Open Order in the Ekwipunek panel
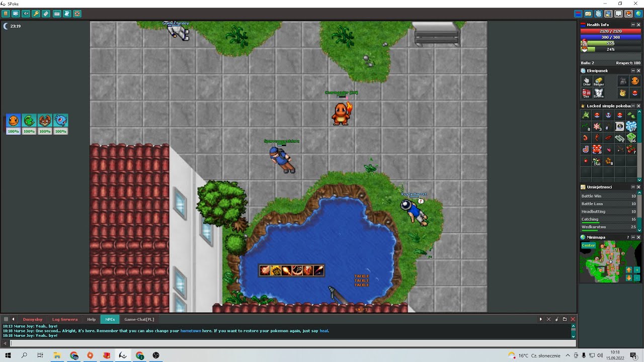The height and width of the screenshot is (362, 644). pyautogui.click(x=587, y=81)
